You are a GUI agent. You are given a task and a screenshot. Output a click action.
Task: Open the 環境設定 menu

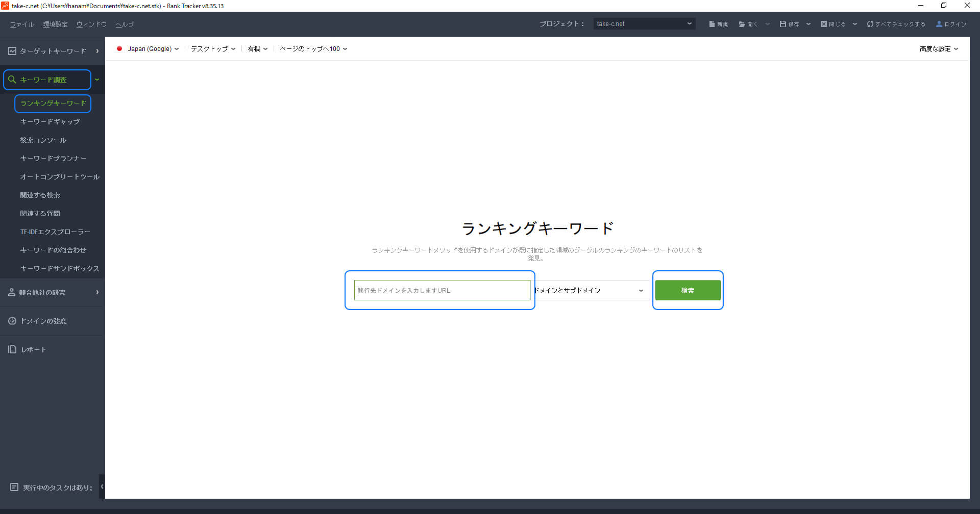tap(55, 24)
